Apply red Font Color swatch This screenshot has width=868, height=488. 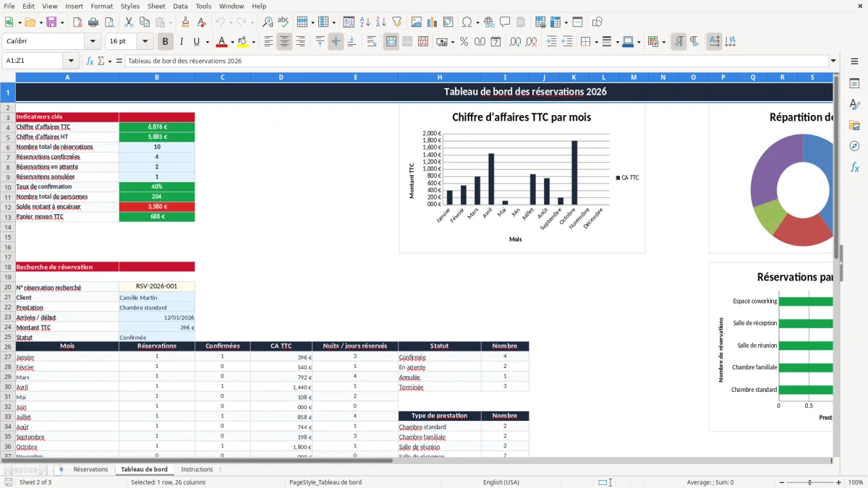[x=221, y=42]
